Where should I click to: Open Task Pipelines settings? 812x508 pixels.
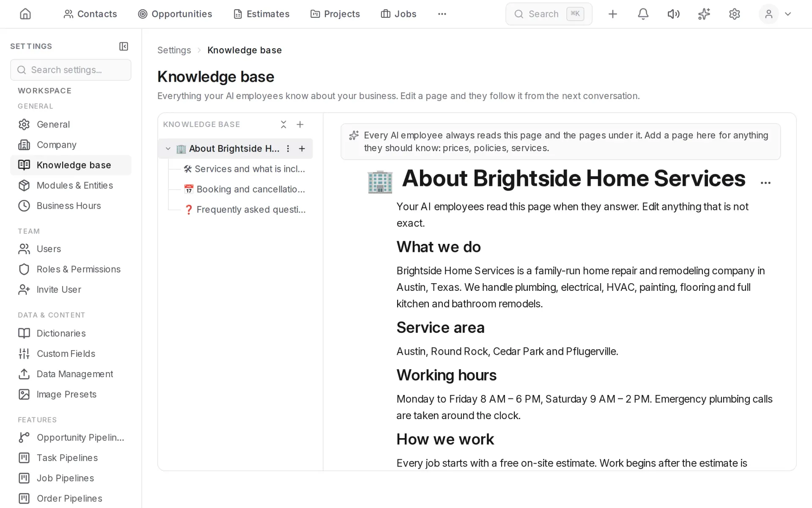(x=71, y=458)
